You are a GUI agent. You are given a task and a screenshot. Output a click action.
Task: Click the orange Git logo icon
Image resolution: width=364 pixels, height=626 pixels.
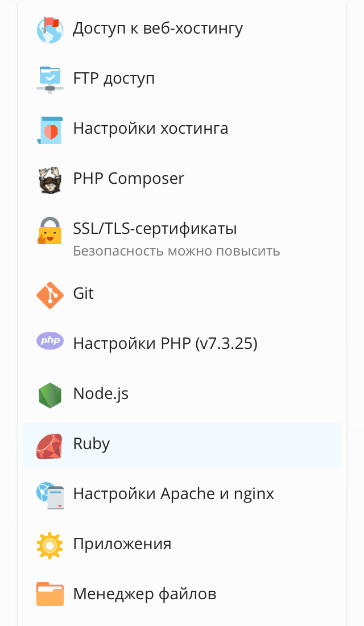50,295
